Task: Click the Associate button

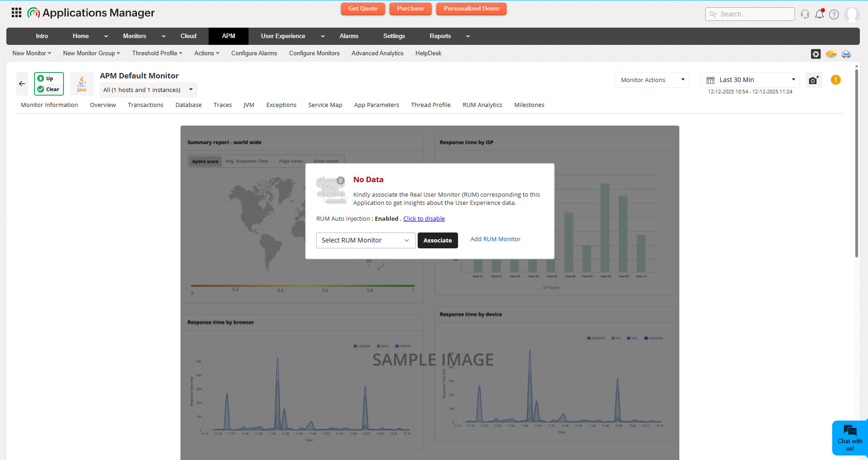Action: coord(437,240)
